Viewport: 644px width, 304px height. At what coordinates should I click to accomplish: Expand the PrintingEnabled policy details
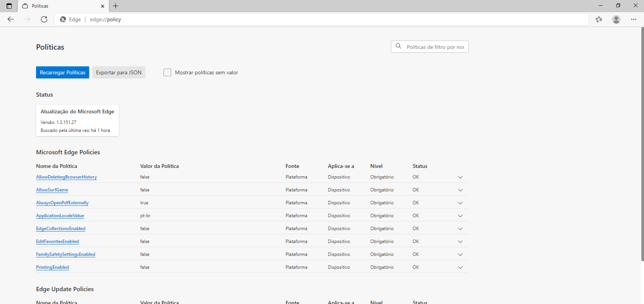click(460, 267)
